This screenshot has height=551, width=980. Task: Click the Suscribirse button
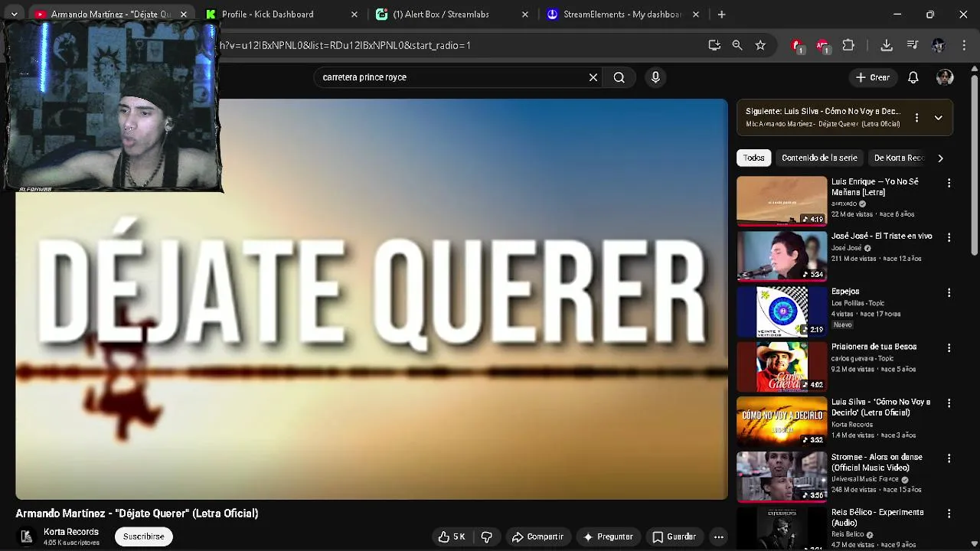pyautogui.click(x=144, y=536)
